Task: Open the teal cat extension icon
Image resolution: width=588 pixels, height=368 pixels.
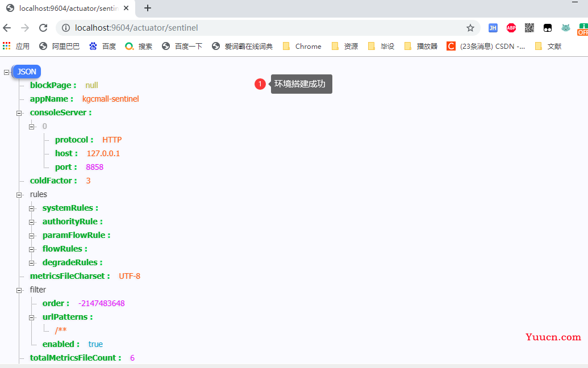Action: [565, 28]
